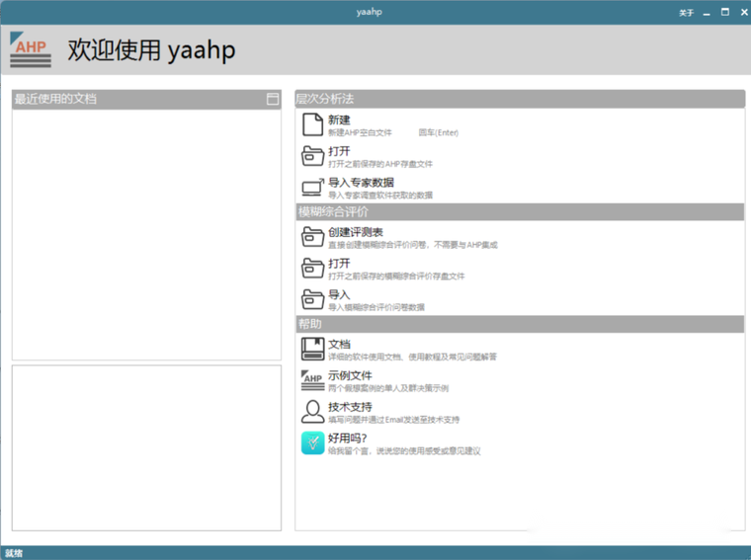Click the folder icon beside 导入

(312, 299)
